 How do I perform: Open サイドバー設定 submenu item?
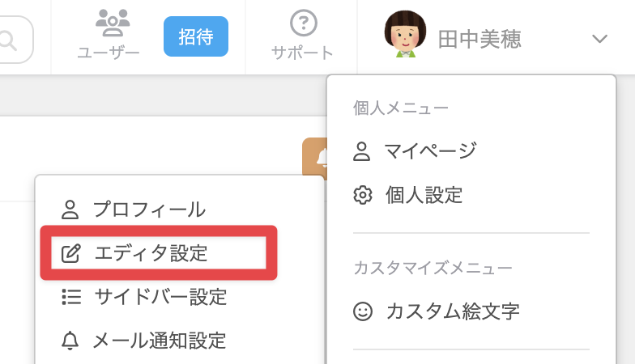tap(160, 297)
